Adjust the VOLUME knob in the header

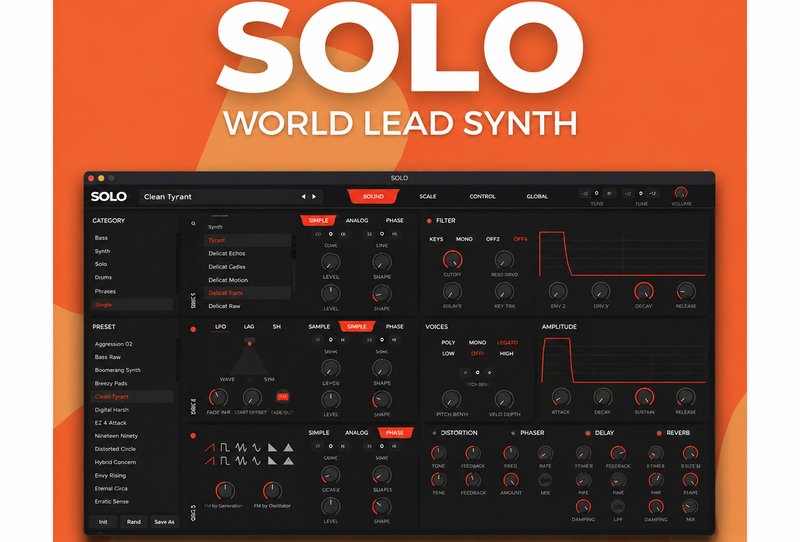tap(681, 193)
